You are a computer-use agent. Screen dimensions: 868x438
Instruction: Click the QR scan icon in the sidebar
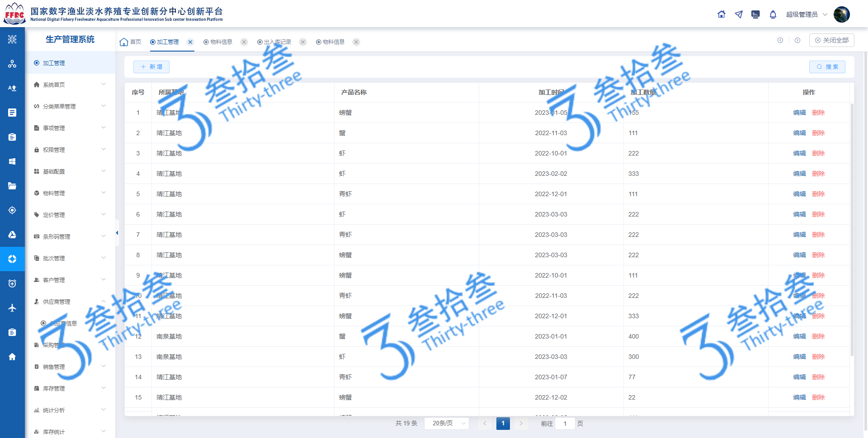point(12,39)
